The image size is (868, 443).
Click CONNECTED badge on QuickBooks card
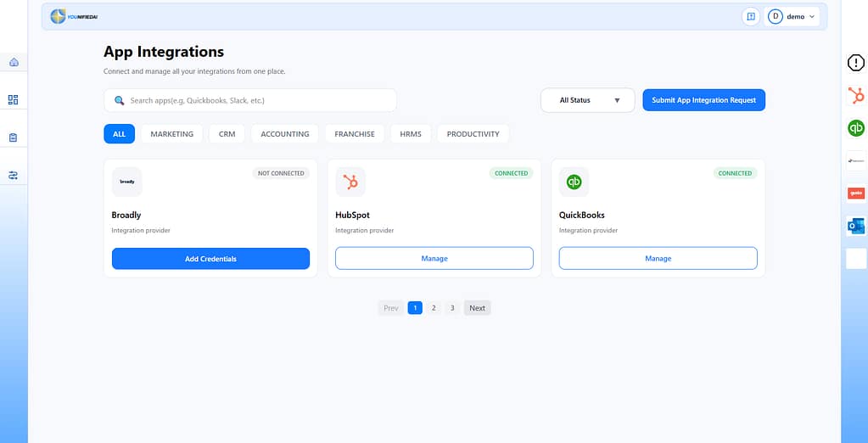pos(735,173)
